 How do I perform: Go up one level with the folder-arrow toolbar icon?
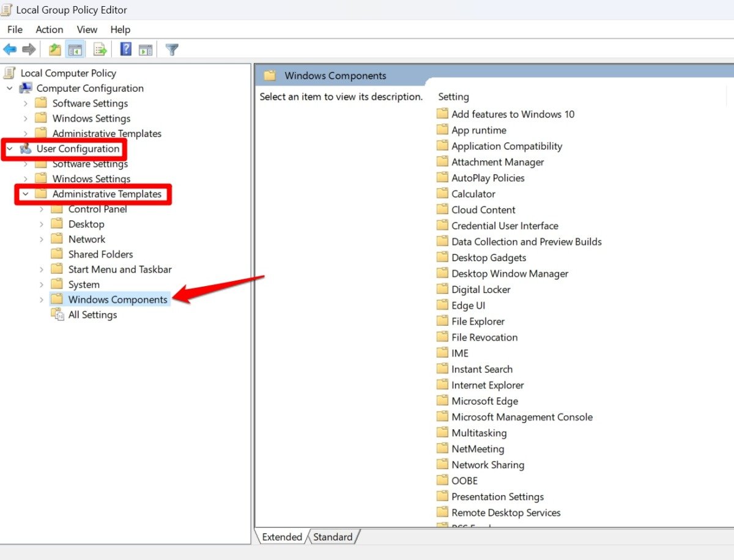point(55,50)
